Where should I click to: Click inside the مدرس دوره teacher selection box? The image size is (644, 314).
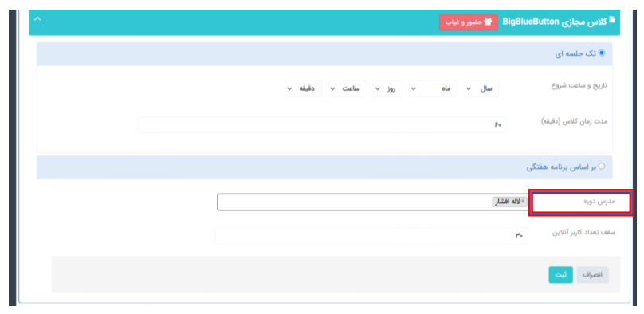pos(372,202)
